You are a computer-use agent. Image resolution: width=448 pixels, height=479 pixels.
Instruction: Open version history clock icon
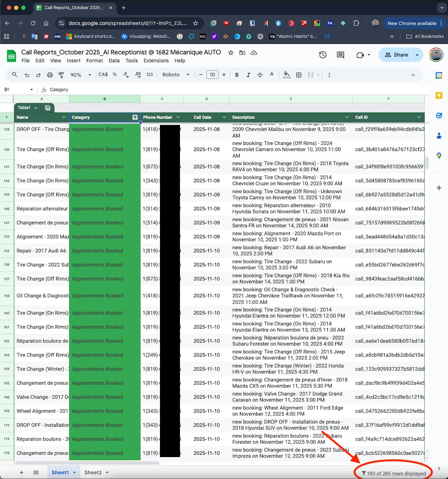pyautogui.click(x=323, y=55)
